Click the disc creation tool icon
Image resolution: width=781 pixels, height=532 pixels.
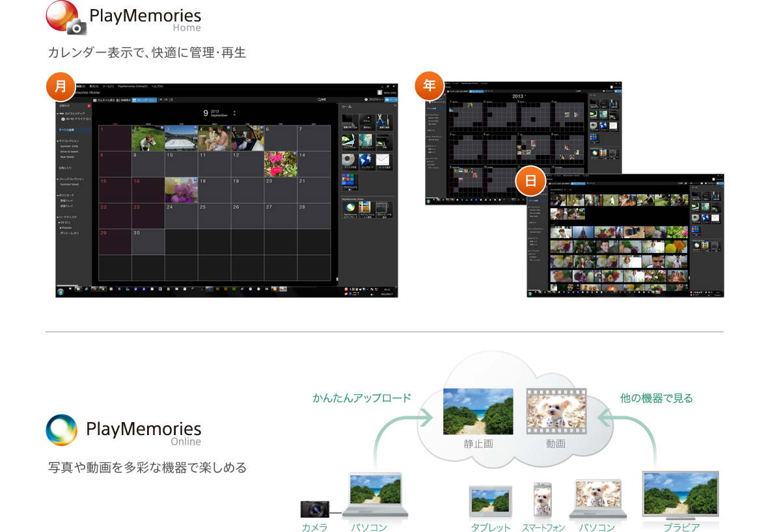349,161
